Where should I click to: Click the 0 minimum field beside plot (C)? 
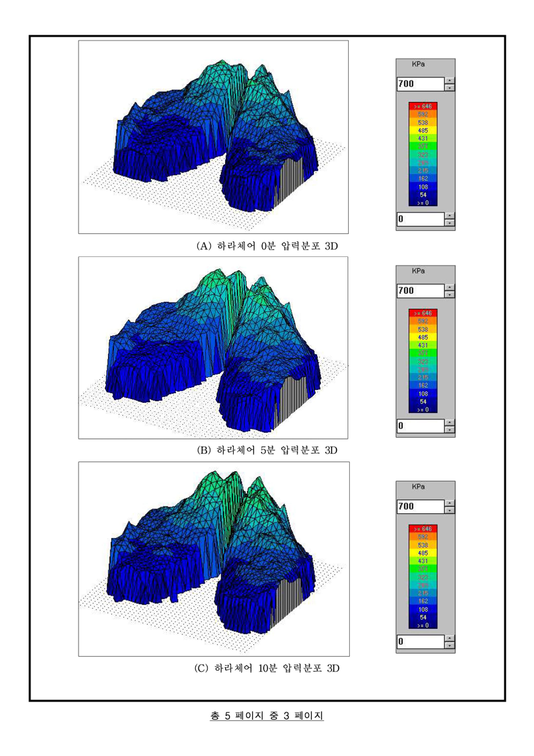click(420, 641)
